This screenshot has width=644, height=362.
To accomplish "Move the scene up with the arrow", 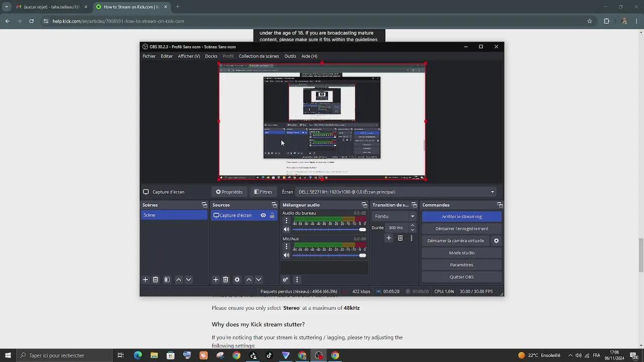I will coord(179,280).
